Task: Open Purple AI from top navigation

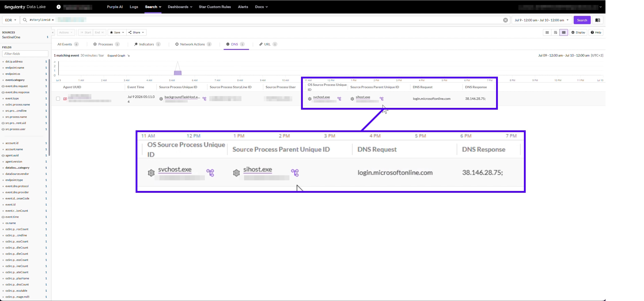Action: point(115,7)
